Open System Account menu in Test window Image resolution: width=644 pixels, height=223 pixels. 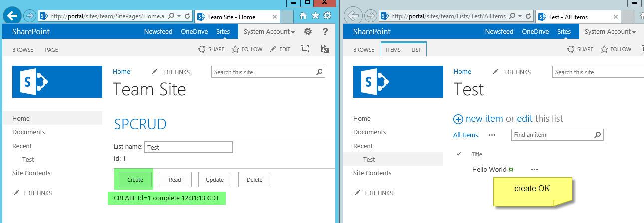click(610, 31)
